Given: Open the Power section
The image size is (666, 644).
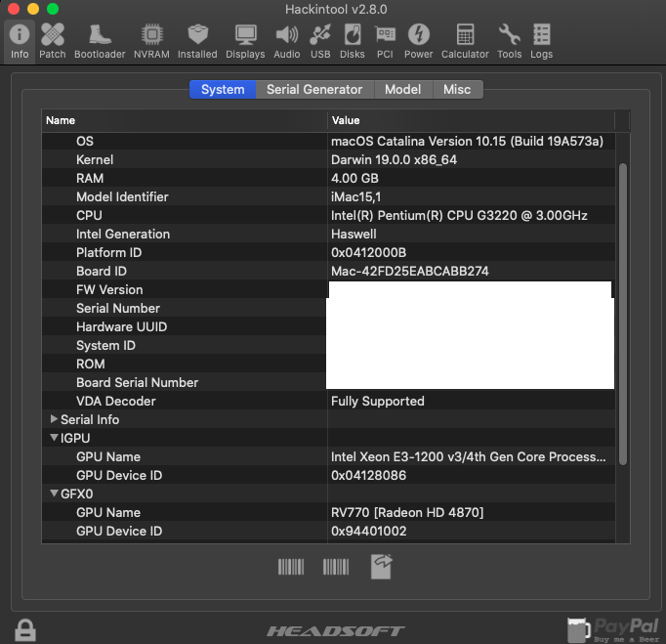Looking at the screenshot, I should tap(418, 41).
